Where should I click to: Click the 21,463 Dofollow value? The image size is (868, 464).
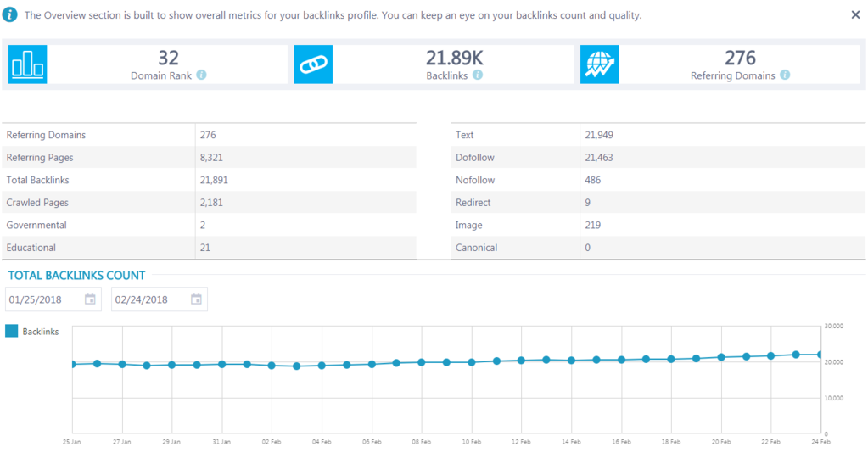[x=599, y=158]
